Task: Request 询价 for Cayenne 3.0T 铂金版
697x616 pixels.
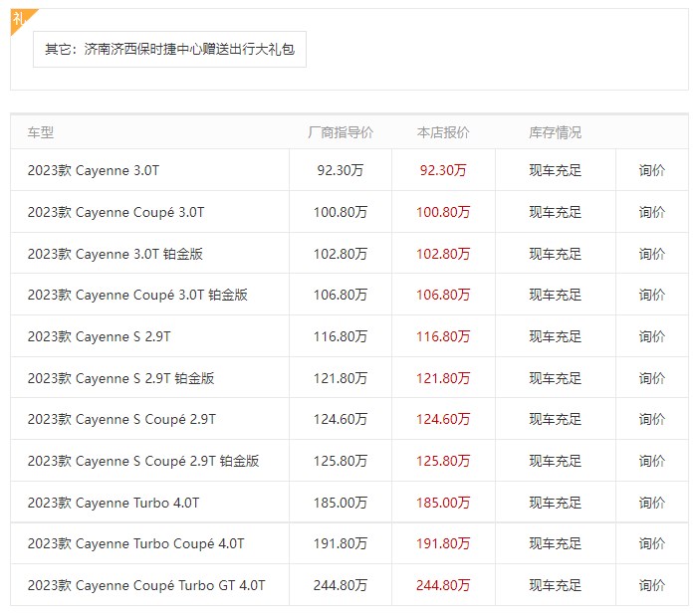Action: (651, 254)
